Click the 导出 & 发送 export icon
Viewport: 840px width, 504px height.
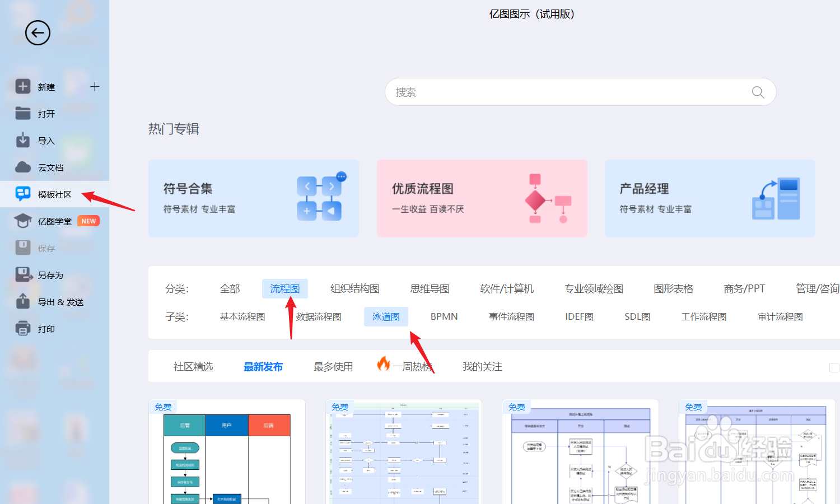point(22,302)
